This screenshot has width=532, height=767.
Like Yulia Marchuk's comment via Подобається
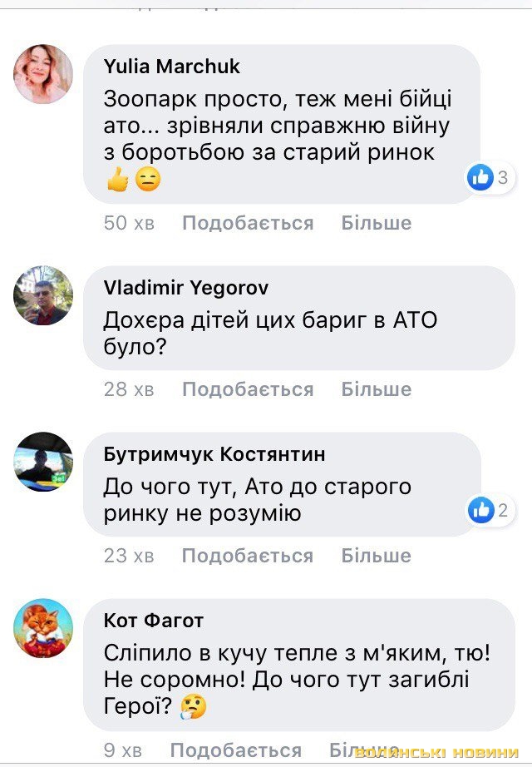[x=248, y=223]
